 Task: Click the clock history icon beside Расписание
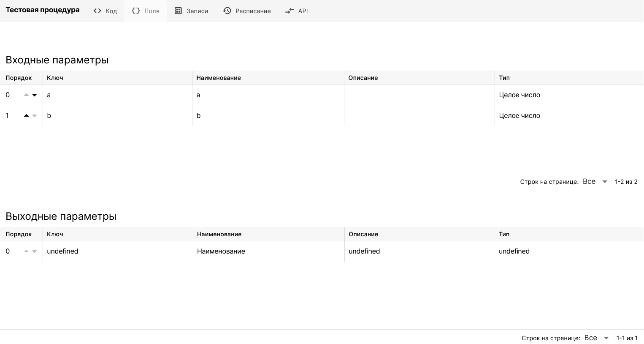[x=227, y=11]
